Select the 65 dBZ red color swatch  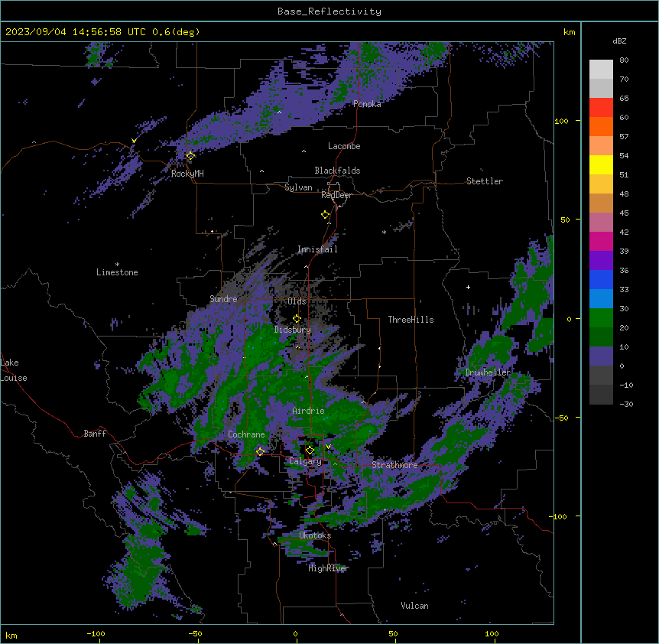(x=601, y=108)
